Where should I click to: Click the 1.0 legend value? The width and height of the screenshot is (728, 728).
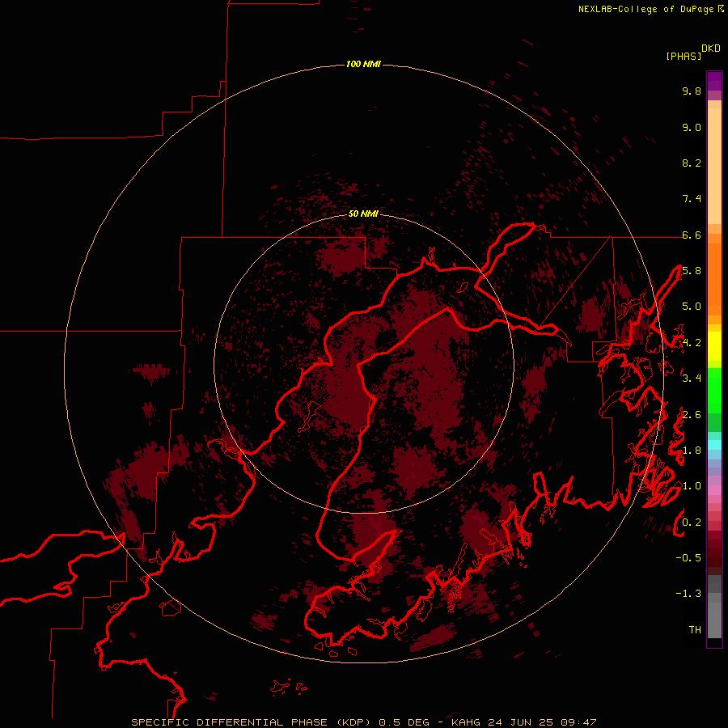[692, 486]
